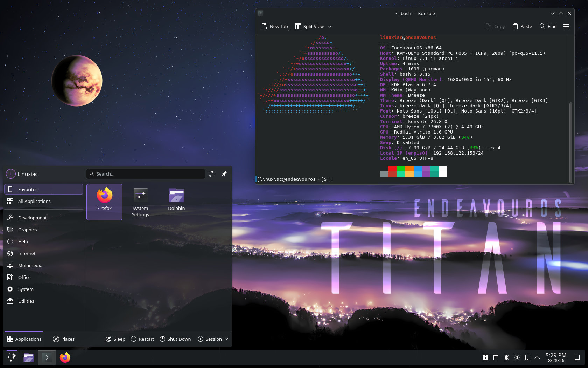Open the Internet category
Screen dimensions: 588x368
(44, 253)
